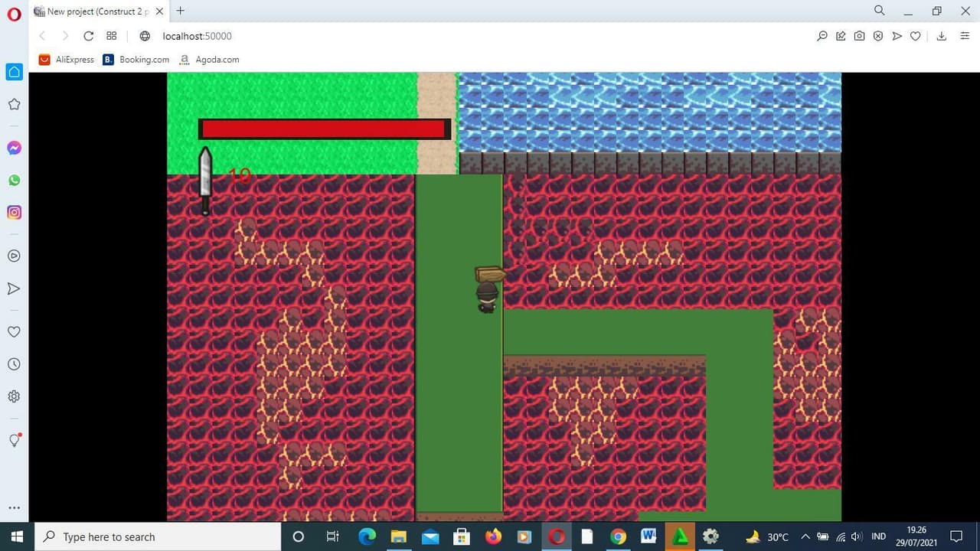Open History clock in sidebar
980x551 pixels.
pyautogui.click(x=14, y=364)
